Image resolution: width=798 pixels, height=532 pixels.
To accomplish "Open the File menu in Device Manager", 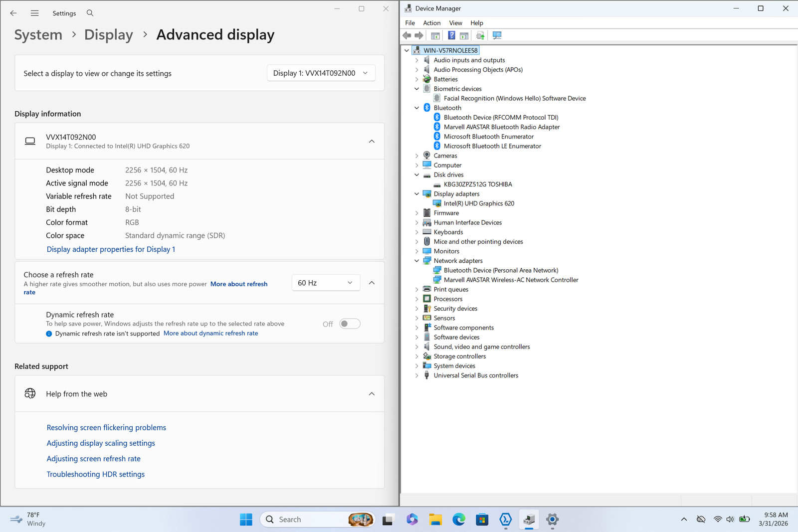I will [410, 23].
